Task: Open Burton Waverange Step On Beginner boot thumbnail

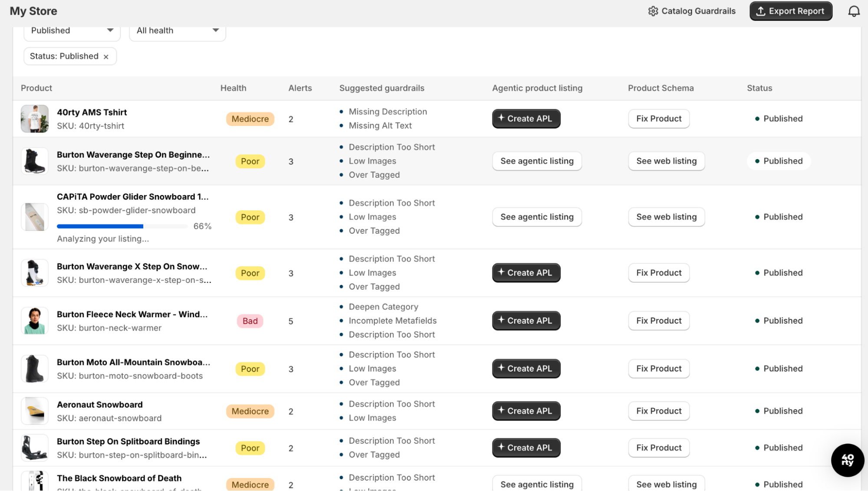Action: point(35,161)
